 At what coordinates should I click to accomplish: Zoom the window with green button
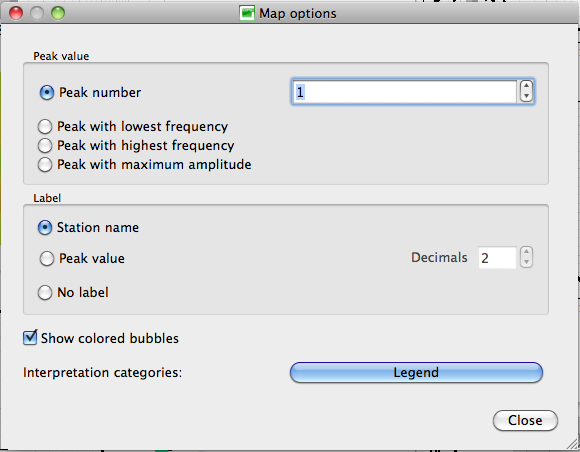[58, 13]
